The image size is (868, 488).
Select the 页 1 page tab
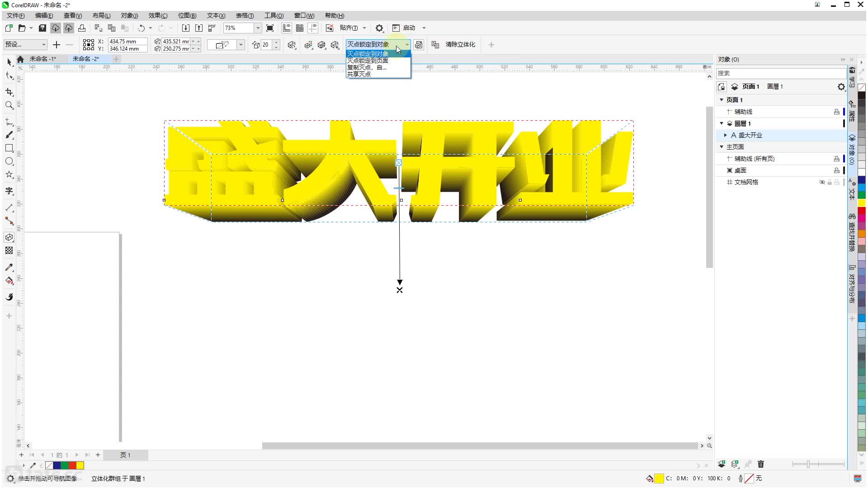point(125,455)
